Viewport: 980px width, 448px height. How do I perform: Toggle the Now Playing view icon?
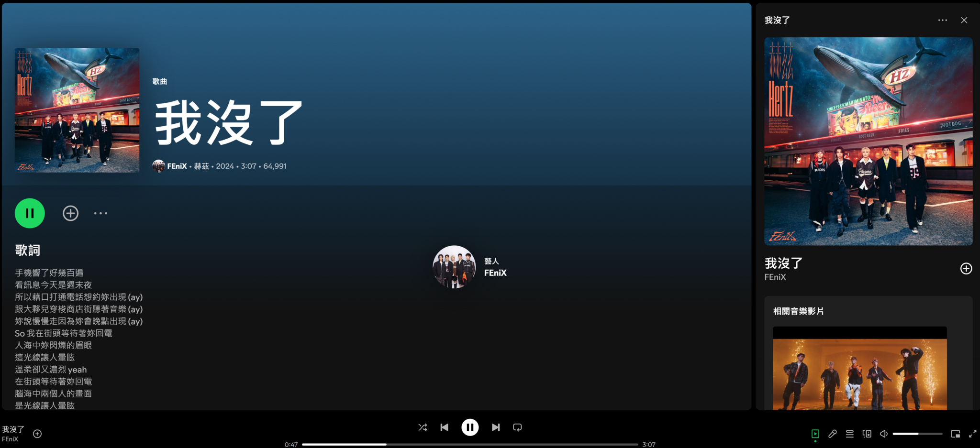pos(815,434)
